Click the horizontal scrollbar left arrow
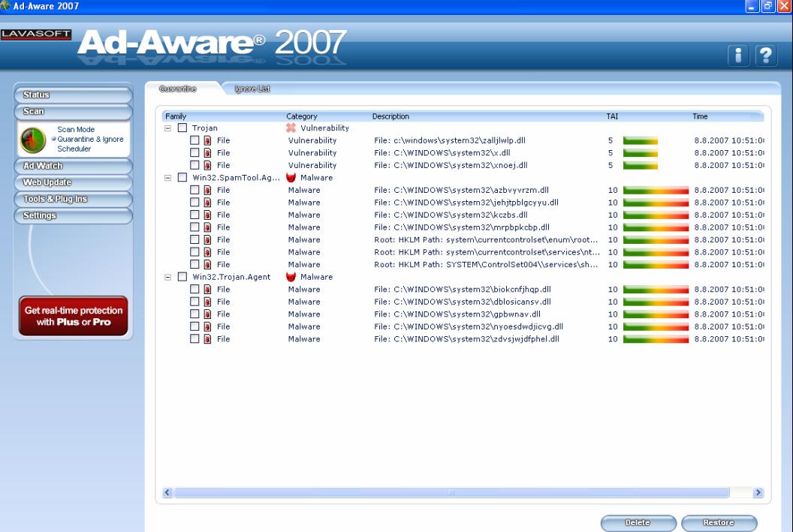This screenshot has width=793, height=532. pos(167,492)
